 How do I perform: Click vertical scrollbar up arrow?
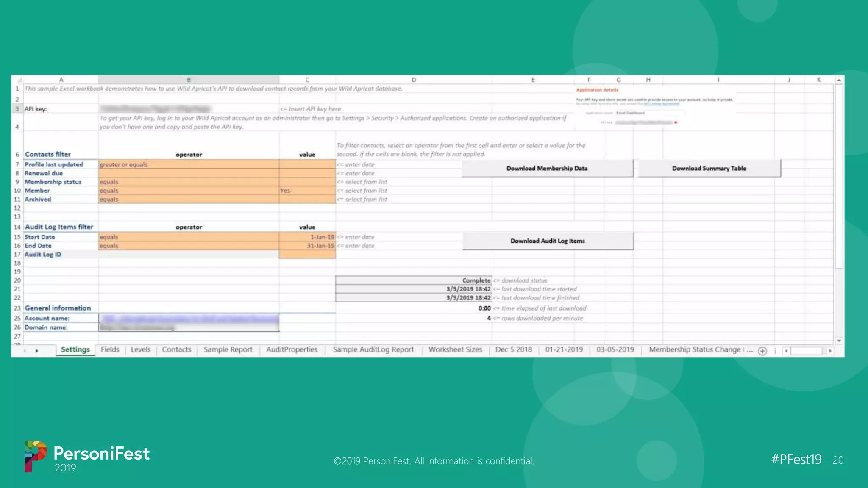[x=839, y=80]
